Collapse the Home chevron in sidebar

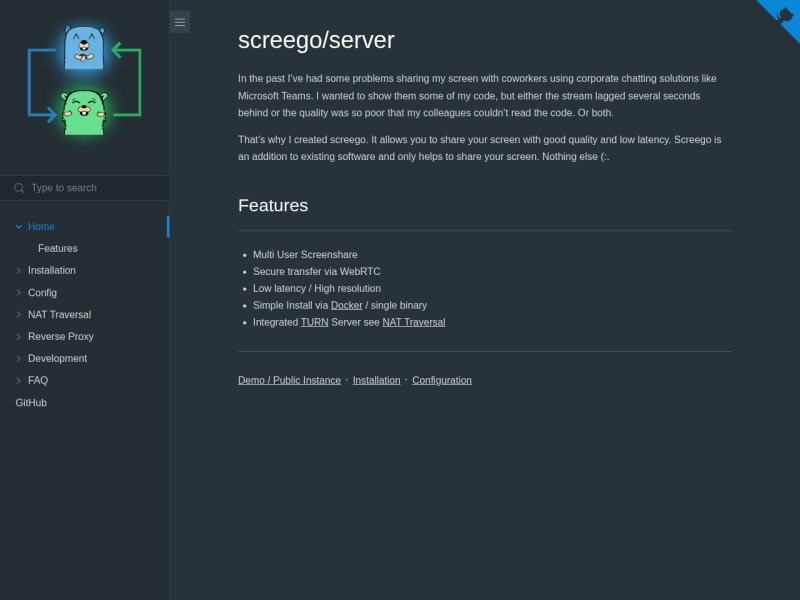pyautogui.click(x=18, y=227)
